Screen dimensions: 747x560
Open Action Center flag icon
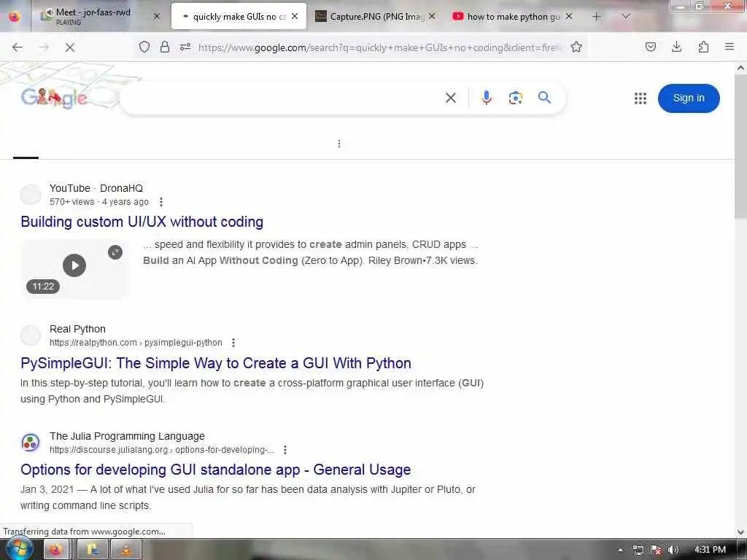click(656, 550)
